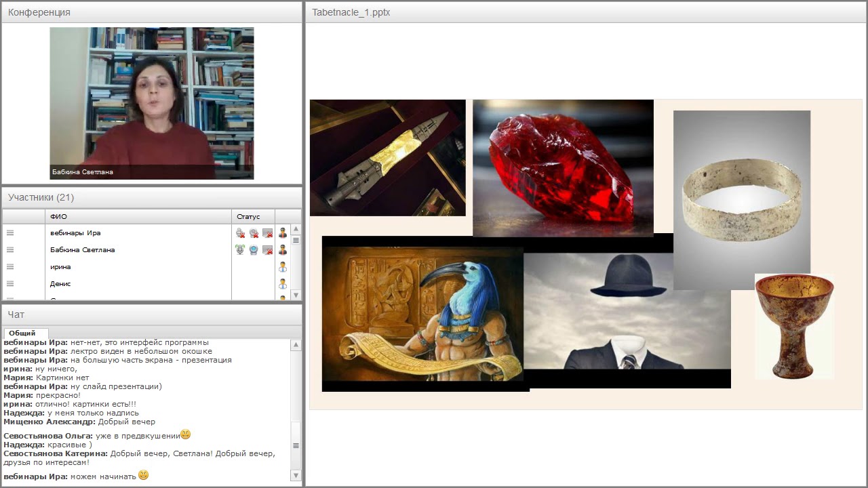Click the row handle icon beside Бабкина Светлана
The image size is (868, 488).
click(x=10, y=250)
